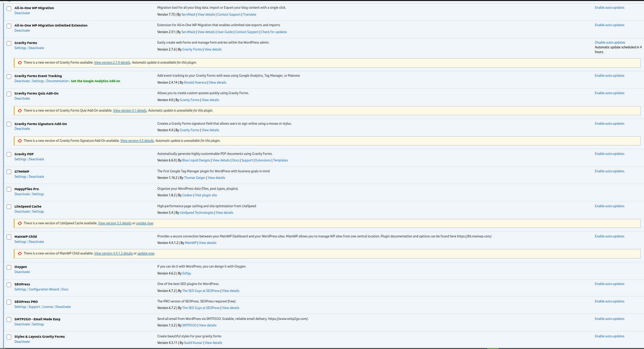Tick the All-in-One WP Migration checkbox

9,8
